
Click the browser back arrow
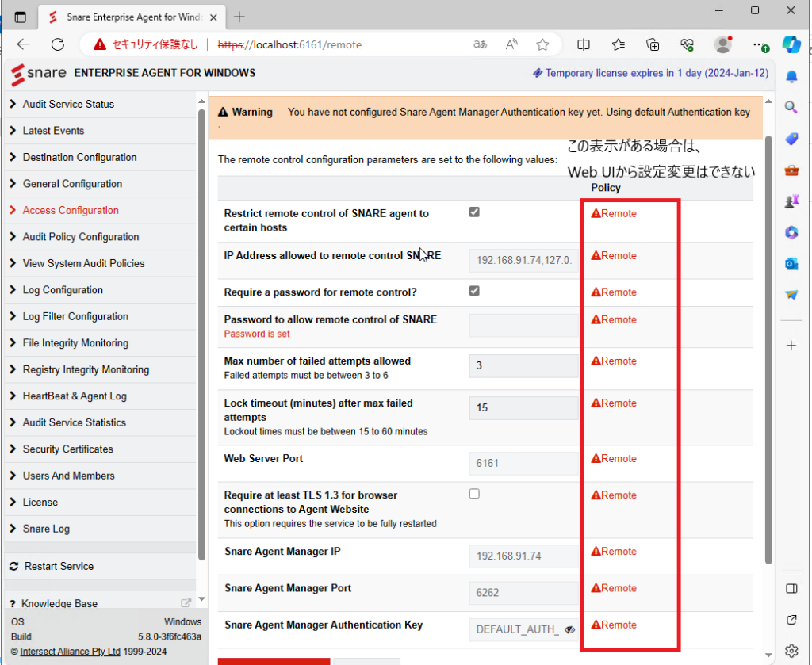click(23, 44)
